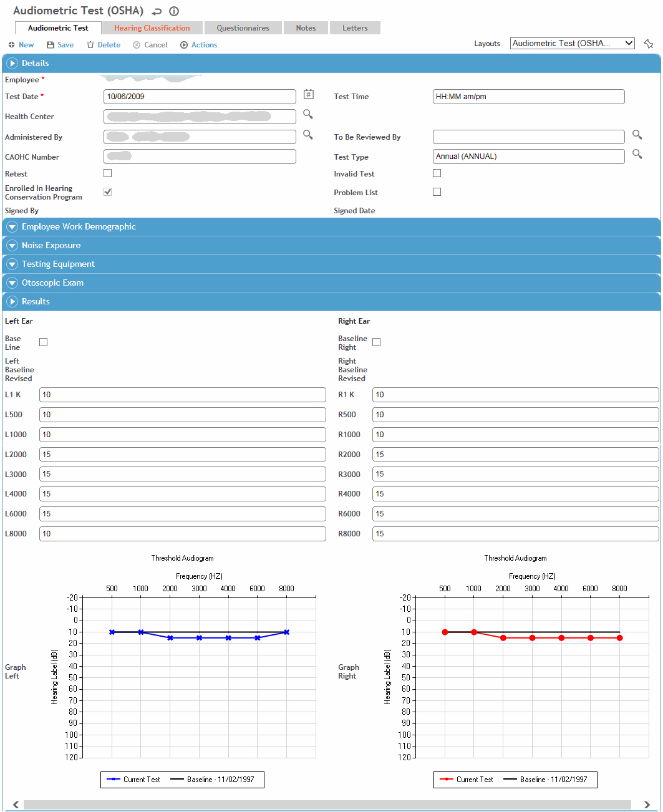
Task: Open the Health Center lookup magnifier
Action: tap(308, 114)
